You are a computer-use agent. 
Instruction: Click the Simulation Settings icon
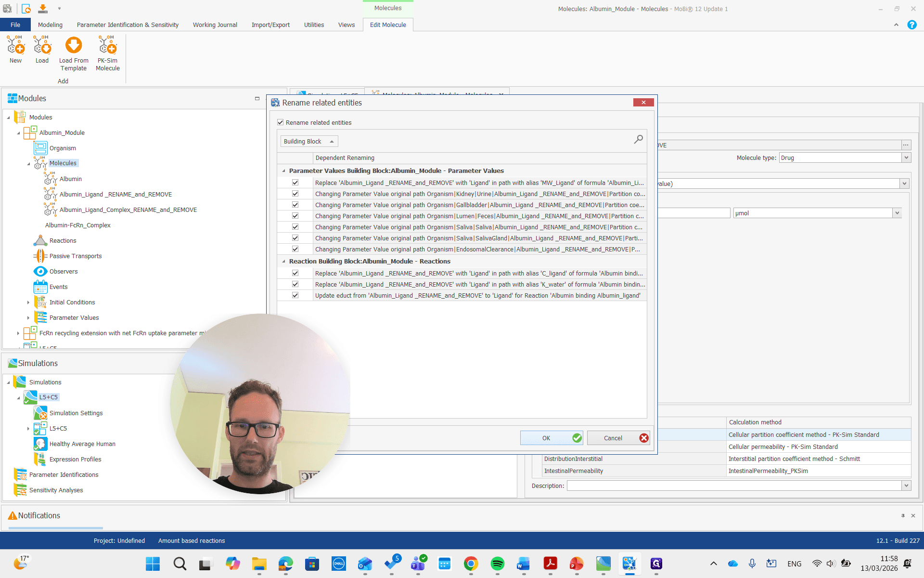pyautogui.click(x=40, y=413)
